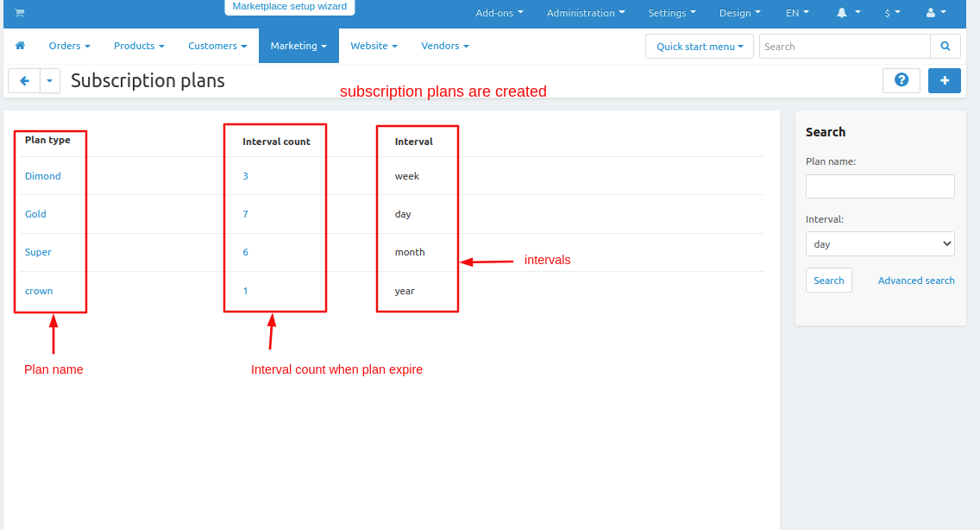The height and width of the screenshot is (530, 980).
Task: Open the Orders menu
Action: coord(69,46)
